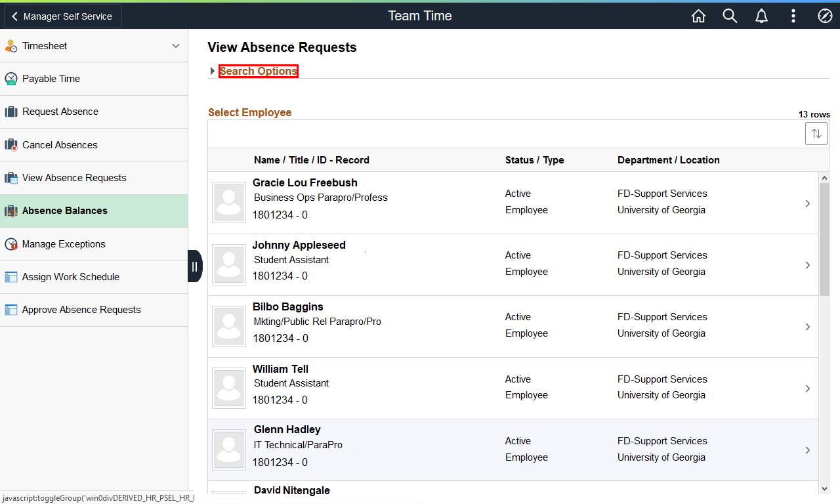Image resolution: width=840 pixels, height=504 pixels.
Task: Select Payable Time in sidebar
Action: (94, 79)
